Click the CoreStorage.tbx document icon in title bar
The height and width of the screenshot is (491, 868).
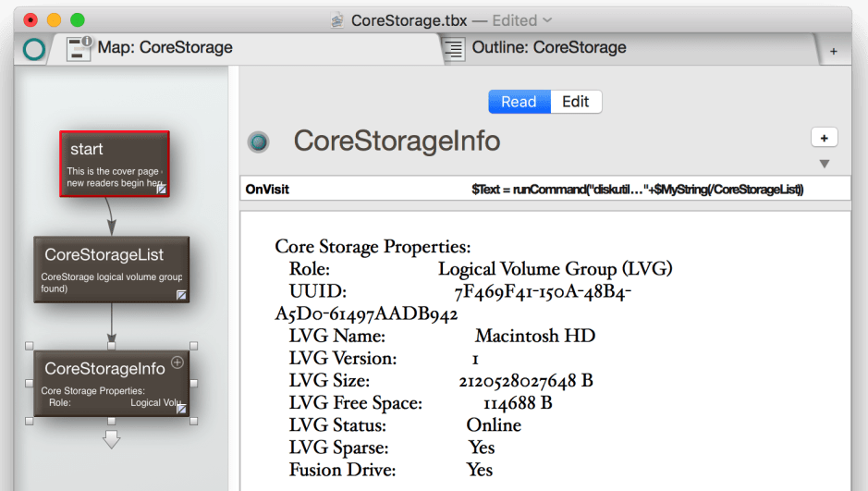(337, 20)
